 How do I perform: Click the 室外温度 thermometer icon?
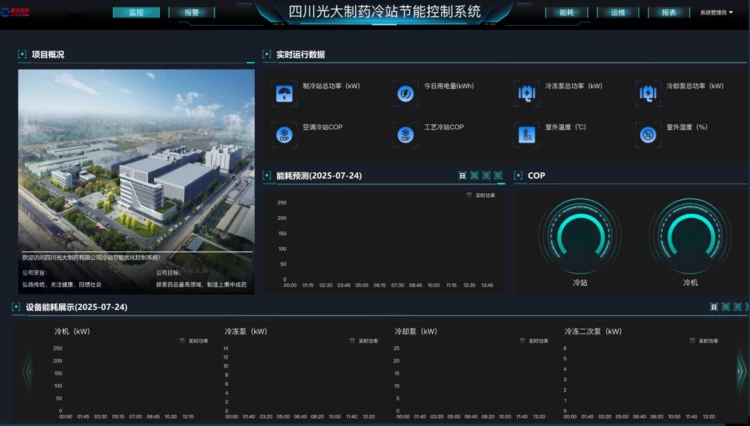tap(527, 134)
